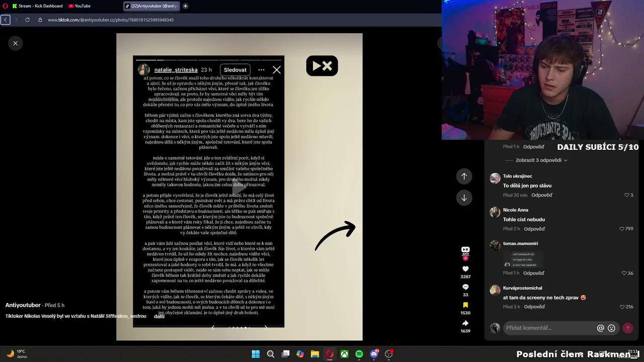This screenshot has height=362, width=644.
Task: Open Tulo ukrajinec's profile name
Action: (x=518, y=176)
